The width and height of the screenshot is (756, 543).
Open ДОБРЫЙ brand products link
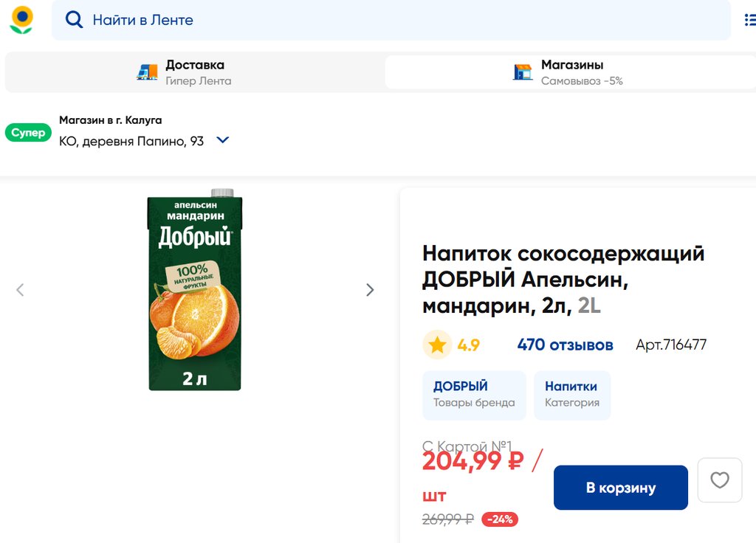pyautogui.click(x=474, y=395)
